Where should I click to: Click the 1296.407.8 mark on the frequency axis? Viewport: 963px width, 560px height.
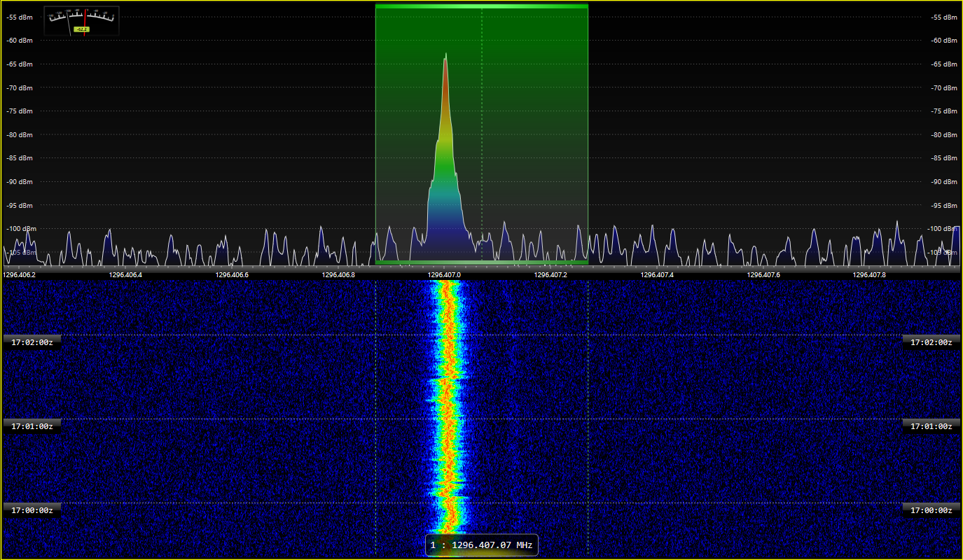869,275
